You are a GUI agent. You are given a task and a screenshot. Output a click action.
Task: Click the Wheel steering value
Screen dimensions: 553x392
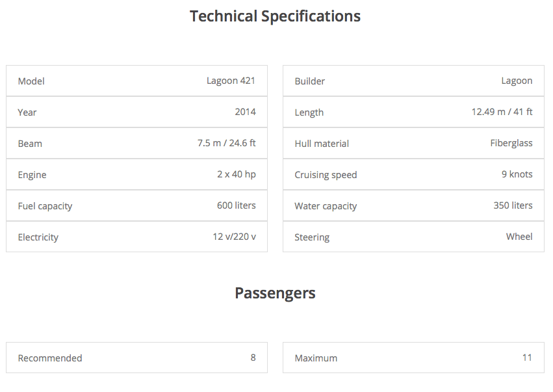pyautogui.click(x=519, y=237)
